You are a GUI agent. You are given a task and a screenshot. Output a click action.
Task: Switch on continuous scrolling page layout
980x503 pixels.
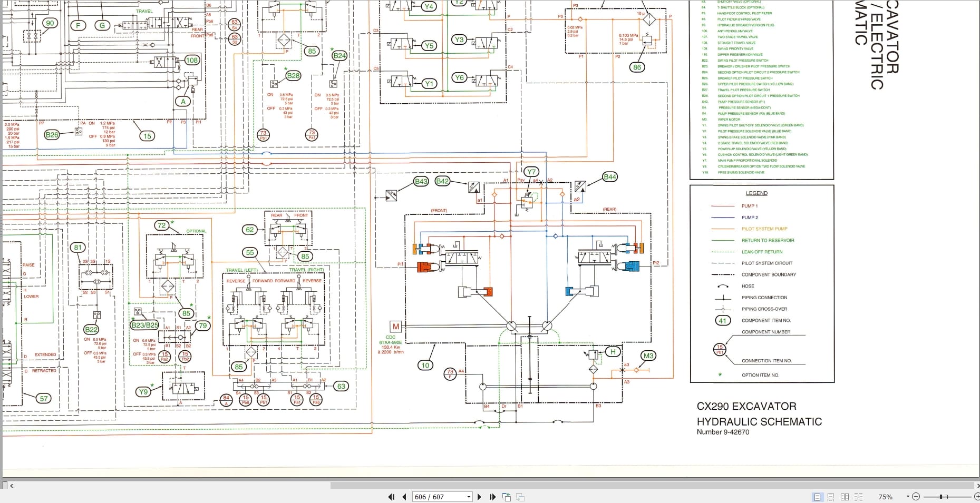point(830,497)
